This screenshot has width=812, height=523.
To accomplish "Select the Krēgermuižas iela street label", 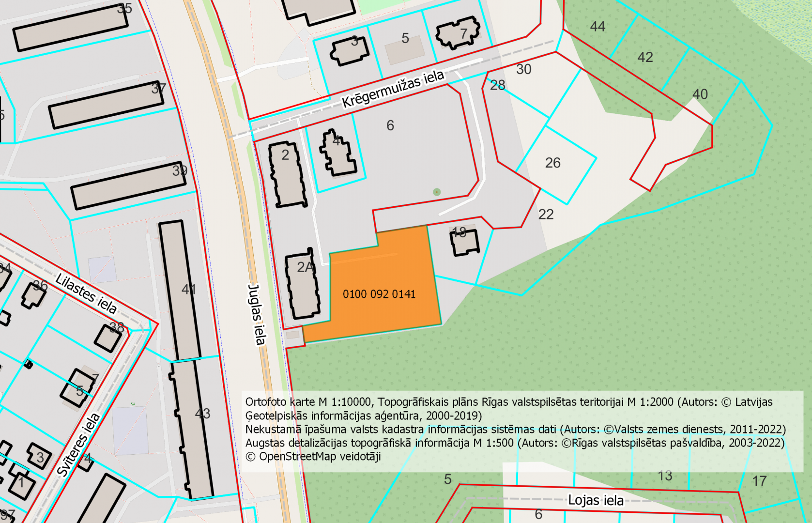I will [x=393, y=89].
